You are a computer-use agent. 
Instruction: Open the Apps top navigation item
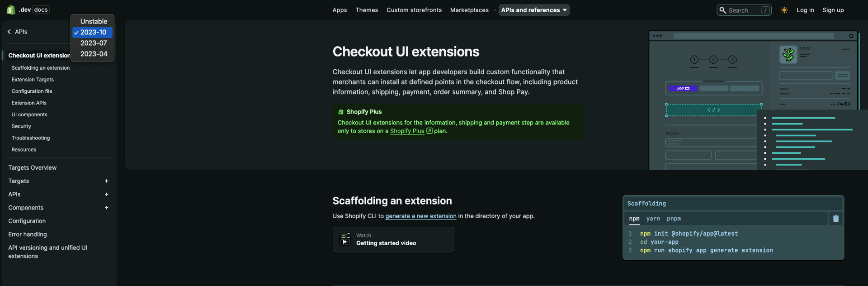pyautogui.click(x=340, y=10)
